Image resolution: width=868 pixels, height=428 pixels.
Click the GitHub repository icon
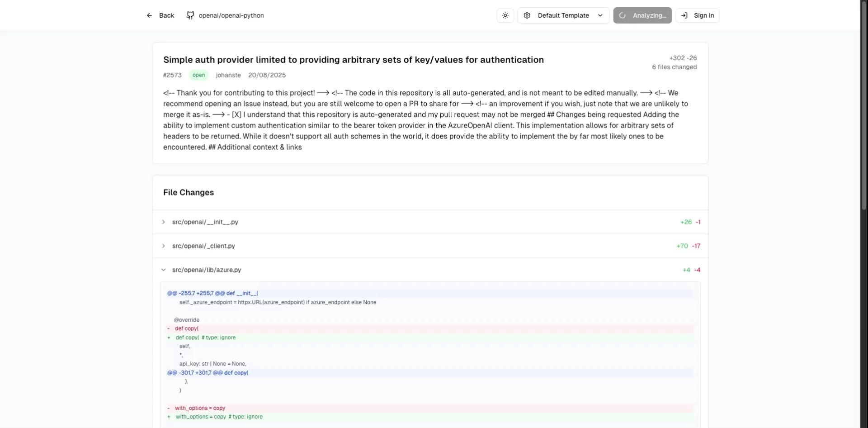pyautogui.click(x=190, y=15)
